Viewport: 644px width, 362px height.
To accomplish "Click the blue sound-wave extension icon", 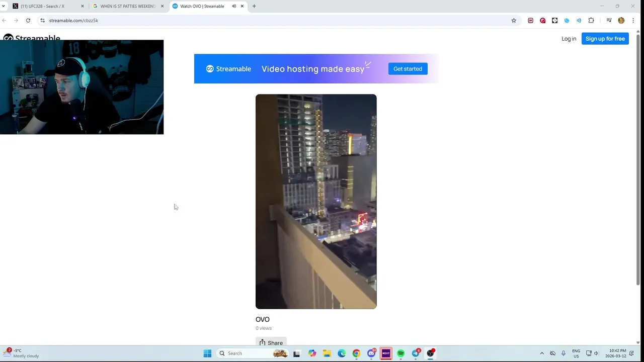I will (x=579, y=21).
